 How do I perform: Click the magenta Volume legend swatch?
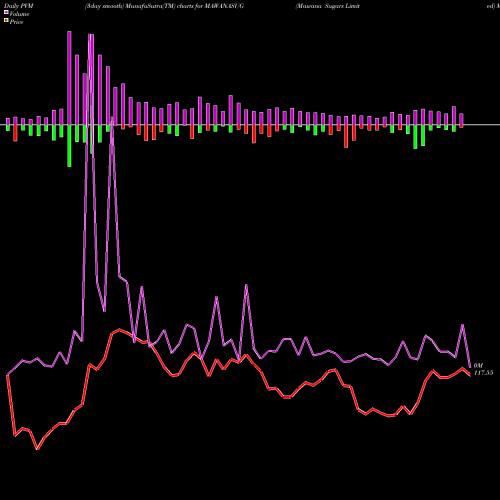[6, 13]
